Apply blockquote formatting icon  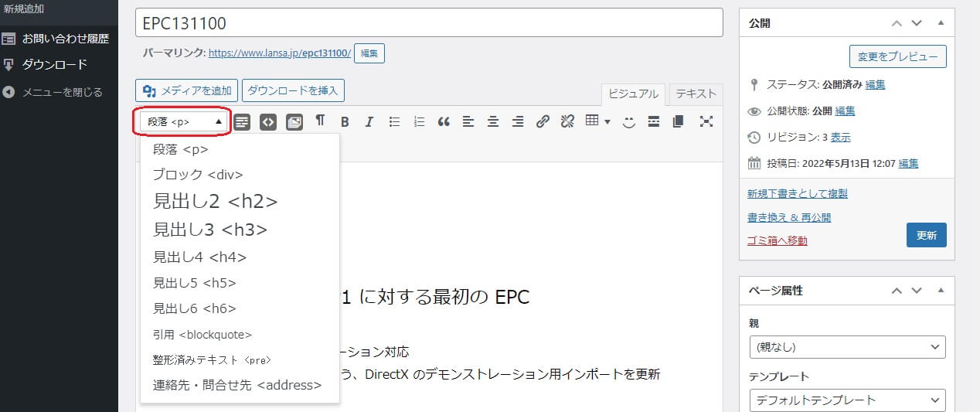(x=444, y=121)
